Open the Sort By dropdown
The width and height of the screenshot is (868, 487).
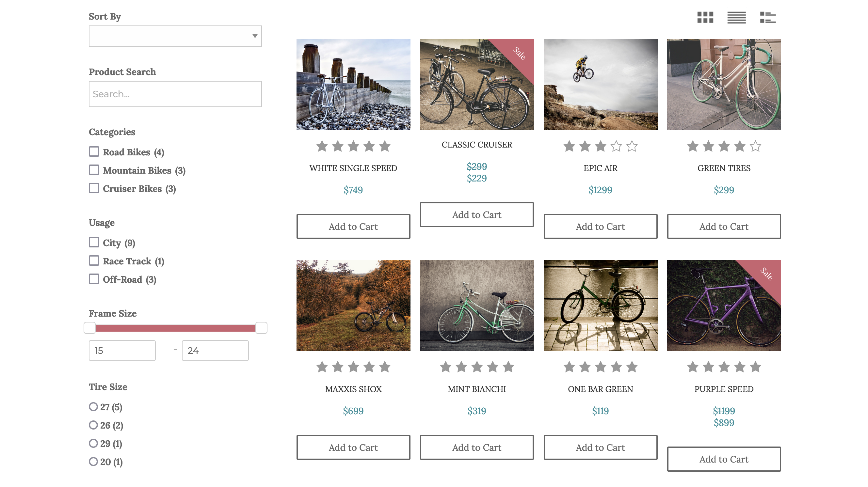point(175,36)
